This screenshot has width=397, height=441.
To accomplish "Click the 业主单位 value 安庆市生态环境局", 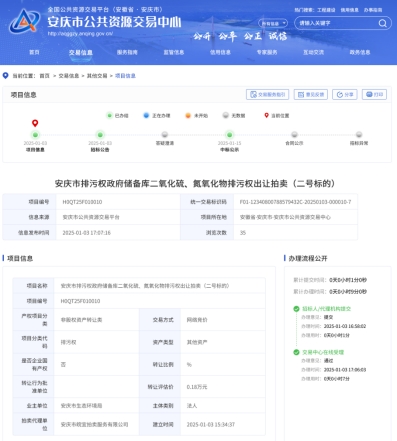I will click(81, 406).
